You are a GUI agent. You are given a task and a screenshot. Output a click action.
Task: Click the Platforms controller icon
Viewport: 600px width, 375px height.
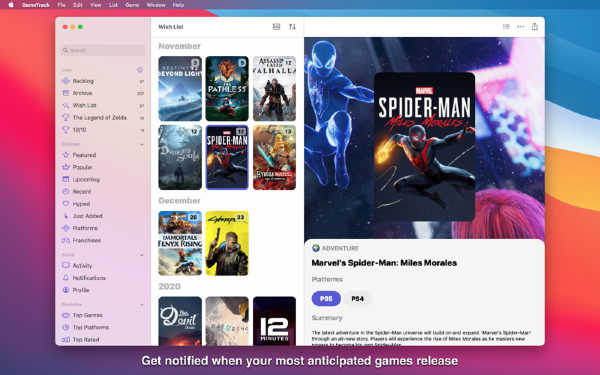coord(66,228)
